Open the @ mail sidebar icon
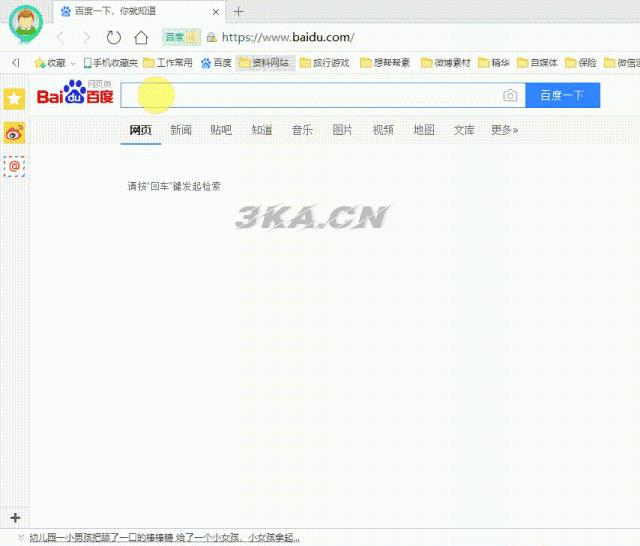640x546 pixels. pyautogui.click(x=14, y=166)
